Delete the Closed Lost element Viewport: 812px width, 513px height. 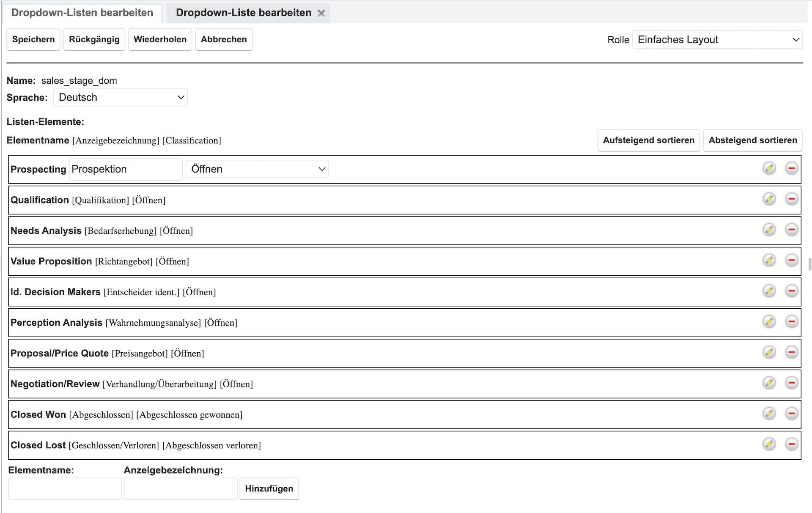791,444
